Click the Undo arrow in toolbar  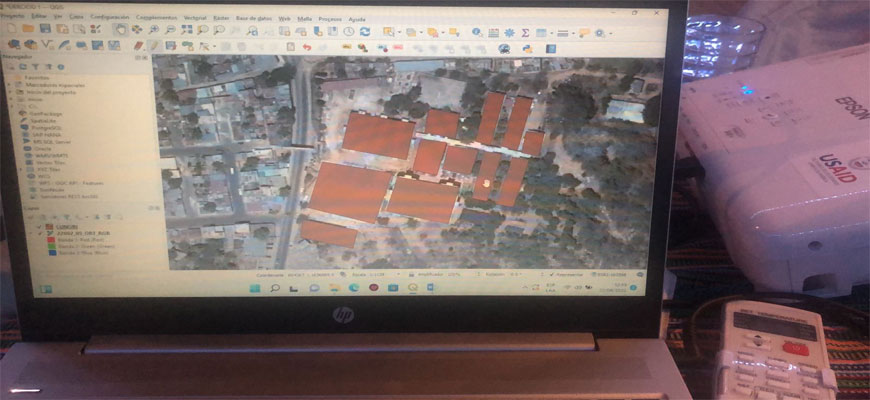click(x=307, y=46)
